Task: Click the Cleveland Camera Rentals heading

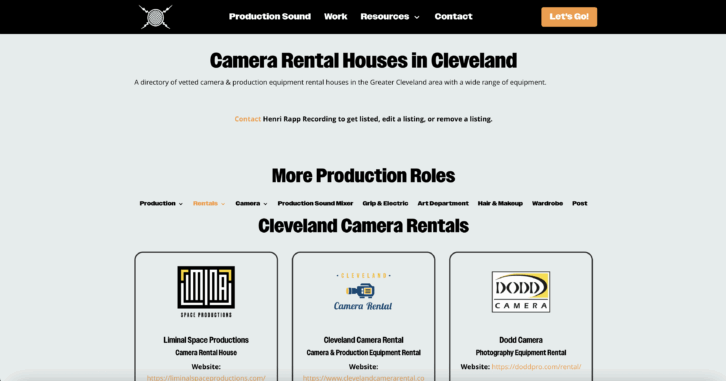Action: (363, 226)
